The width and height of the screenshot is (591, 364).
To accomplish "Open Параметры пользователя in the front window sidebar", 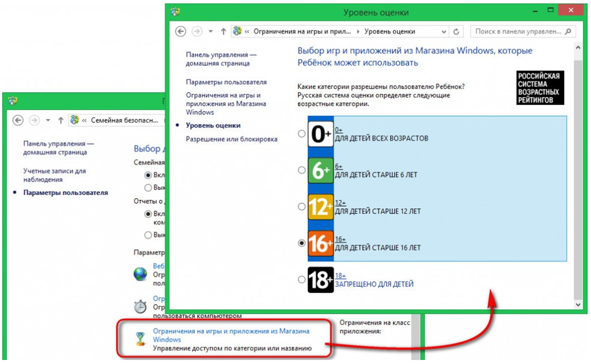I will point(226,82).
